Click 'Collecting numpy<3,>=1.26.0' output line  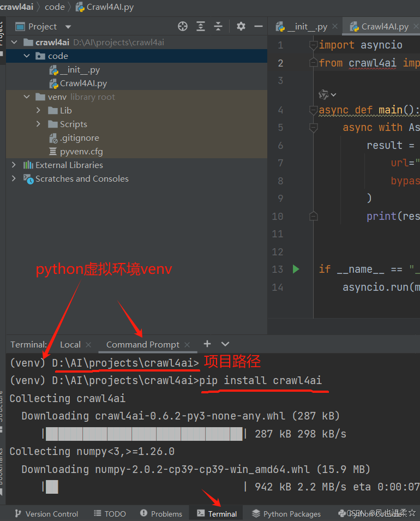(x=92, y=451)
